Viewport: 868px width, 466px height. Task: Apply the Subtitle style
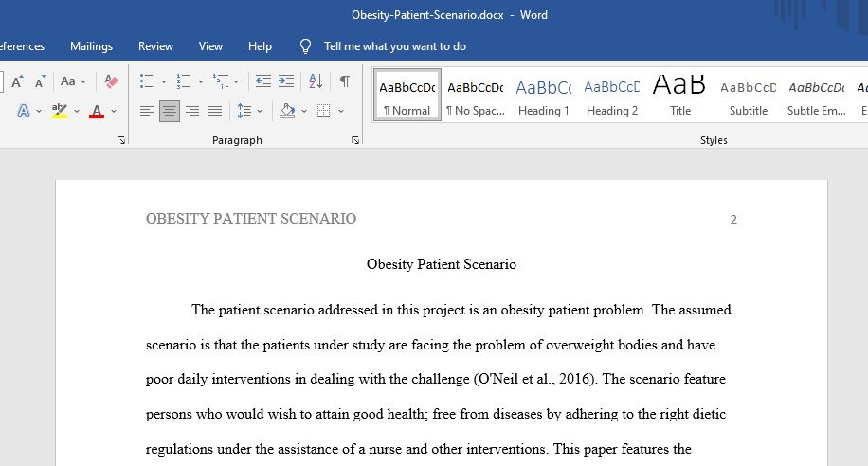click(749, 96)
